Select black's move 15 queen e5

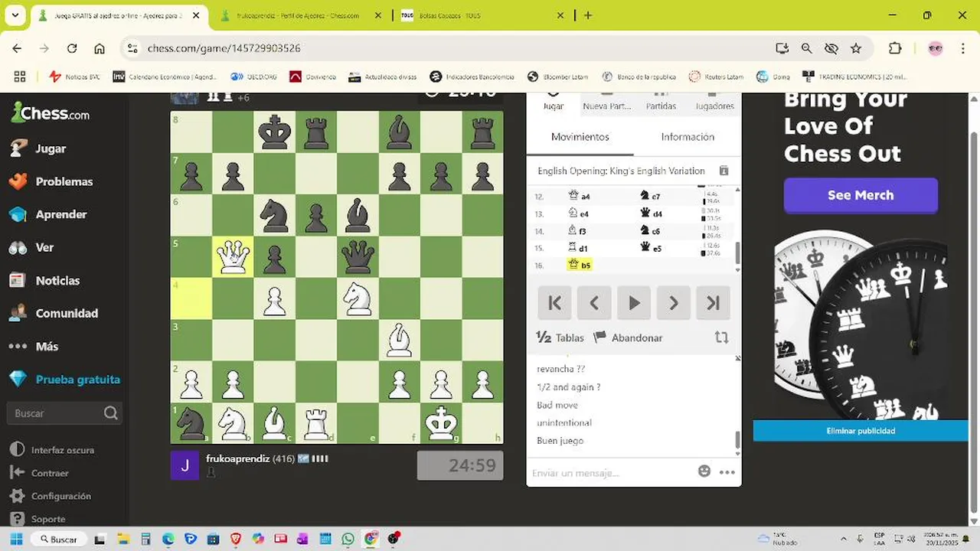click(651, 247)
